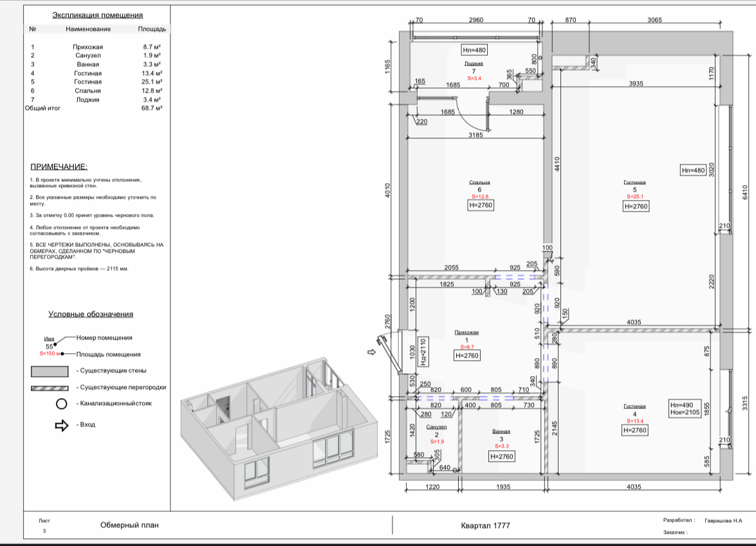Click the 'Условные обозначения' legend heading
Viewport: 756px width, 546px height.
coord(91,314)
